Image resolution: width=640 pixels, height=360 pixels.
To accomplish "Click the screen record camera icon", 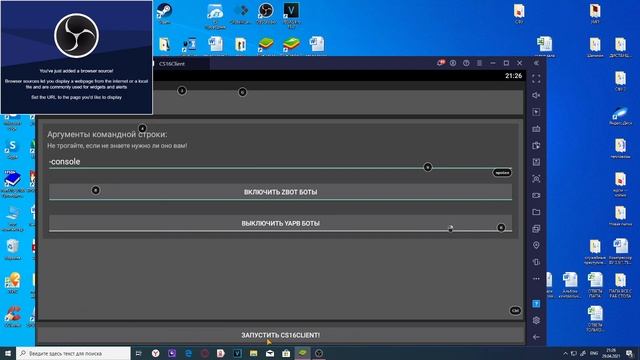I will pos(536,196).
